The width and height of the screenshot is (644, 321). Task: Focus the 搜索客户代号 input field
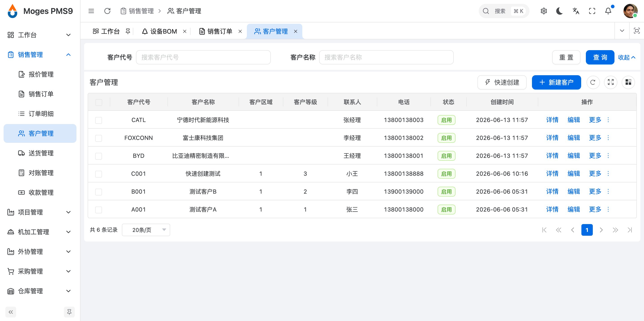[x=203, y=57]
